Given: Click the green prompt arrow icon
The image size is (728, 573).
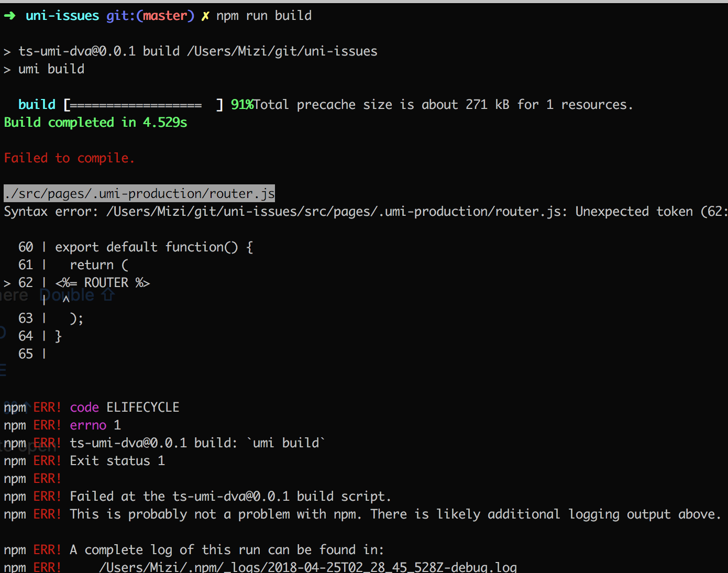Looking at the screenshot, I should coord(9,15).
